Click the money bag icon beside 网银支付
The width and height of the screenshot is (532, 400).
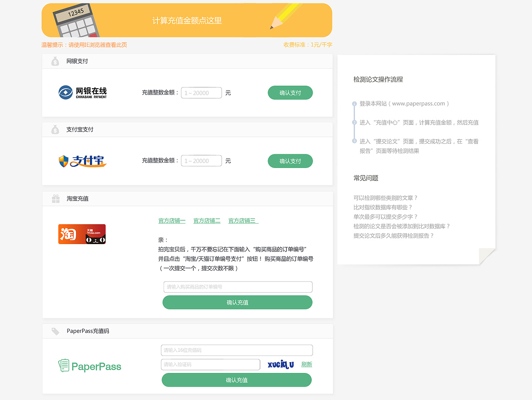click(x=55, y=61)
